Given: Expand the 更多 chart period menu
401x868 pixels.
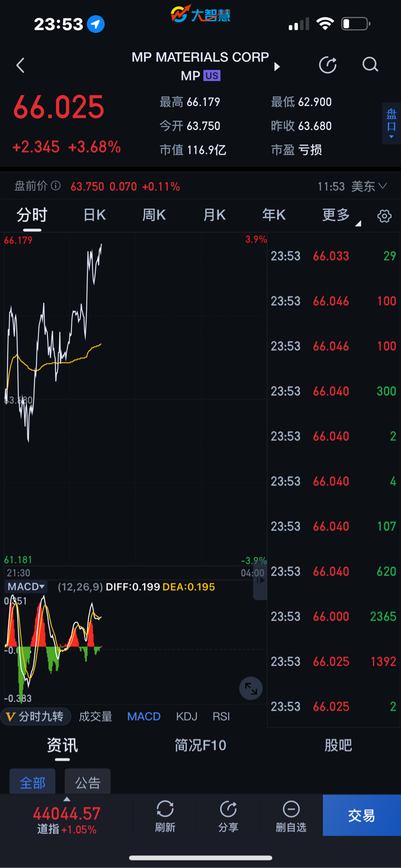Looking at the screenshot, I should tap(341, 215).
